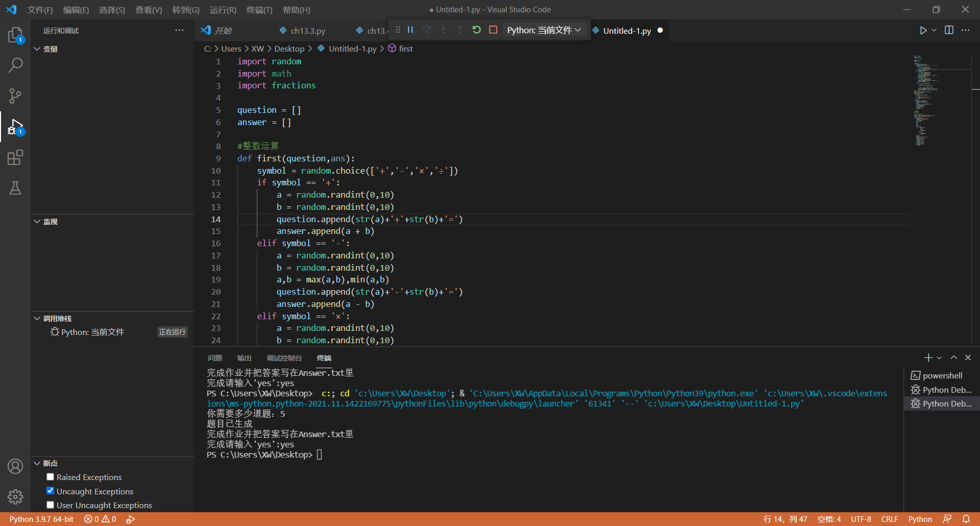980x526 pixels.
Task: Switch to the ch13.3.py tab
Action: click(x=307, y=31)
